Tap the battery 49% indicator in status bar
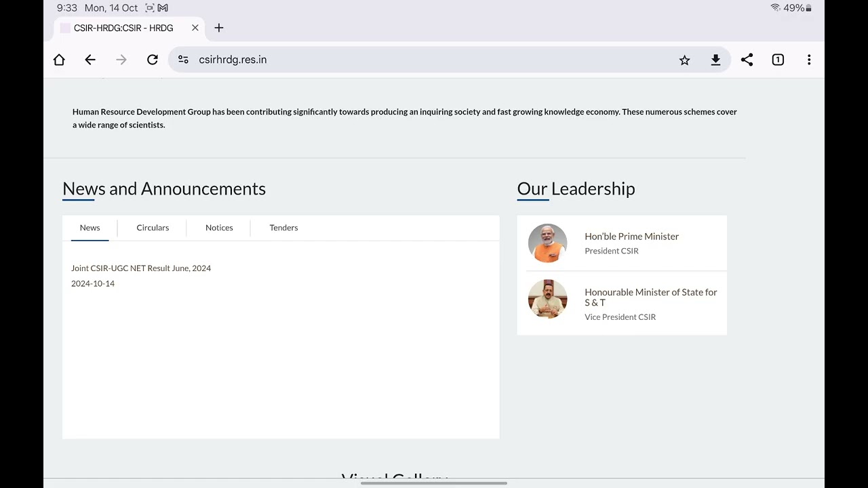This screenshot has height=488, width=868. 797,8
